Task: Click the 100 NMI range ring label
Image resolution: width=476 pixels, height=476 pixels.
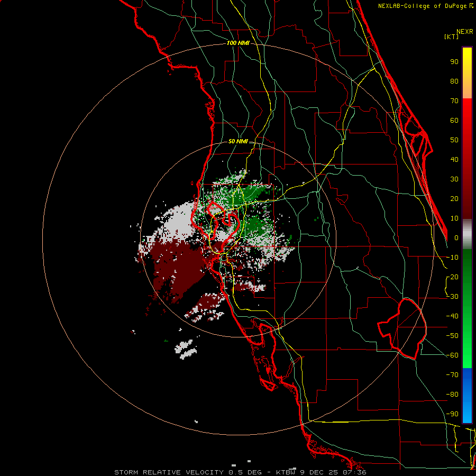Action: pos(238,43)
